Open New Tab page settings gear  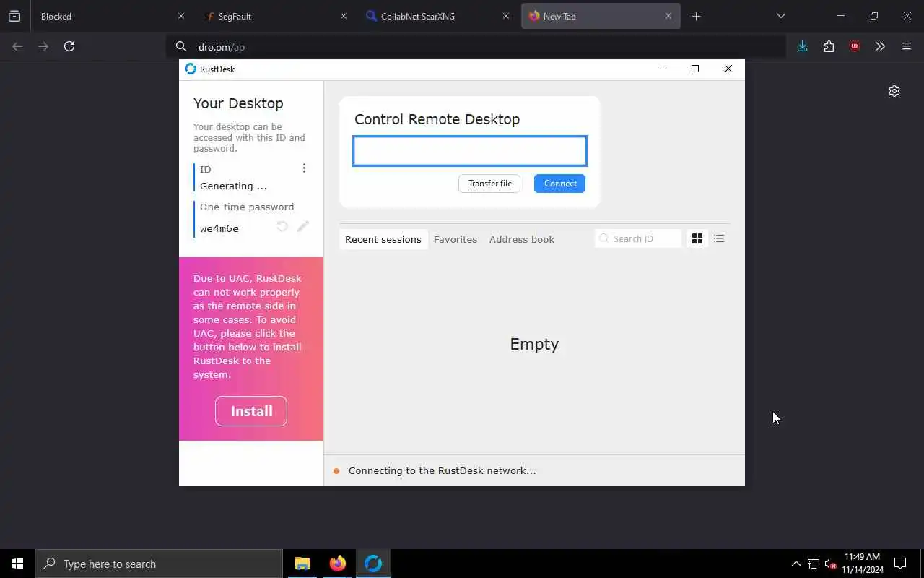894,91
